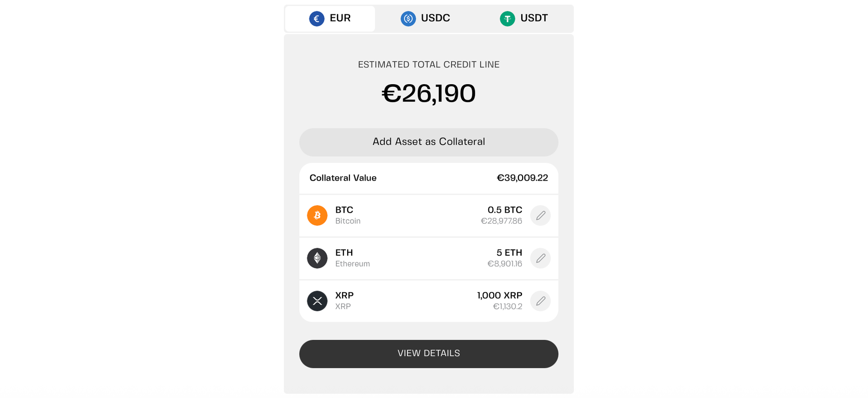Click the Collateral Value €39,009.22 amount
This screenshot has height=398, width=868.
(522, 178)
